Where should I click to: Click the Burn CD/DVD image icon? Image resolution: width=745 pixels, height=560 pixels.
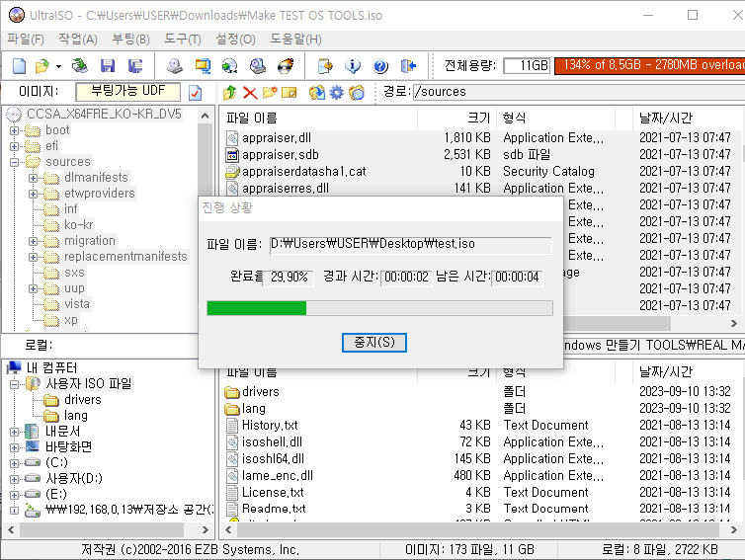(x=286, y=65)
